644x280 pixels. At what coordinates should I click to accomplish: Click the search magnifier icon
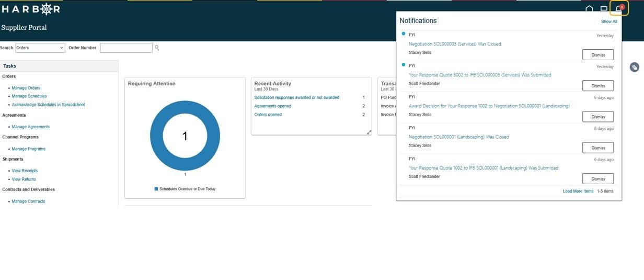pos(157,48)
